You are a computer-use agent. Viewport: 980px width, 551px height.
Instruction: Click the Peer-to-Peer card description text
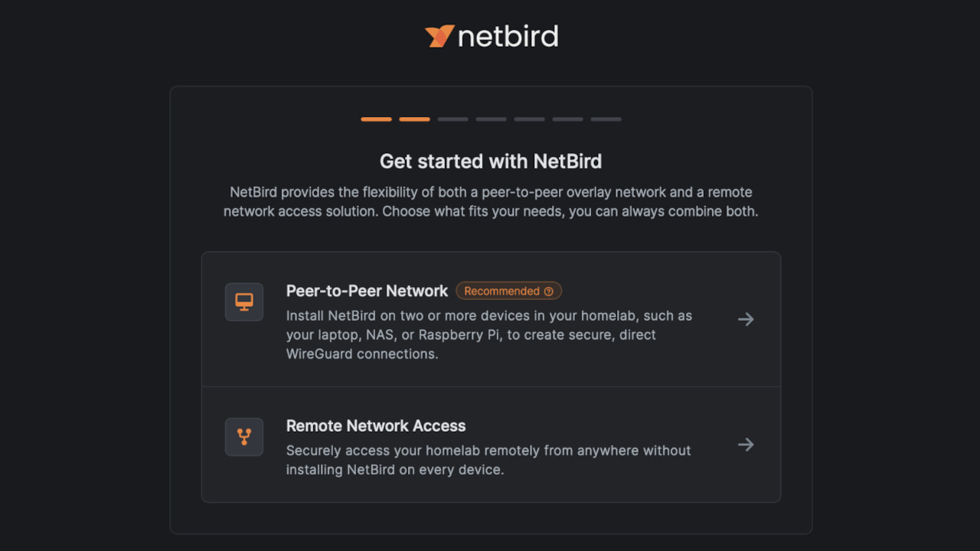[x=488, y=334]
